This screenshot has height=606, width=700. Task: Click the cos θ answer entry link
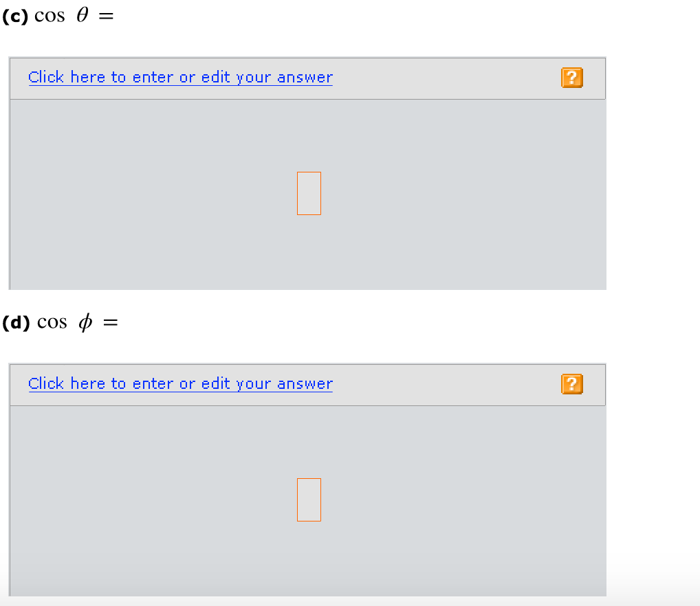180,77
